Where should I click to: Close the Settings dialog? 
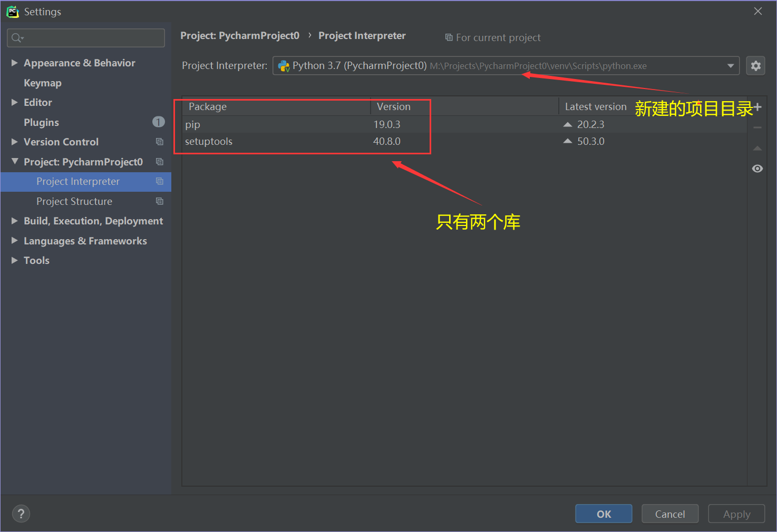click(x=758, y=11)
